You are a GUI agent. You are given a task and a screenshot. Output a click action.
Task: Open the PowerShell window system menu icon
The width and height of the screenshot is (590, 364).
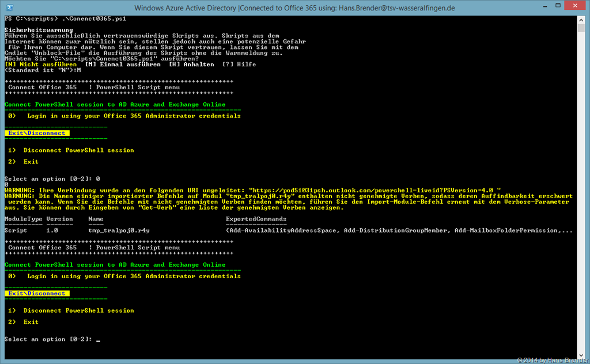(9, 8)
